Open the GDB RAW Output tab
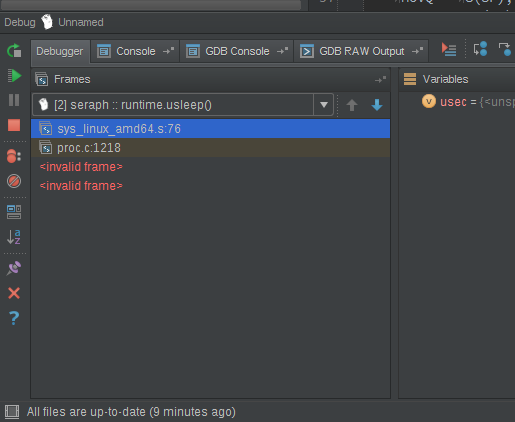 361,51
